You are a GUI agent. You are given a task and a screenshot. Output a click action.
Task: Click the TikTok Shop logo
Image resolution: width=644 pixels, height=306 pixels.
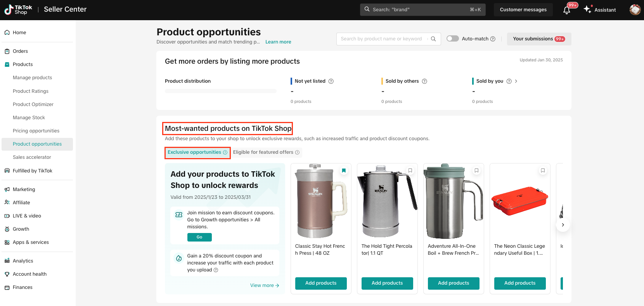[18, 10]
